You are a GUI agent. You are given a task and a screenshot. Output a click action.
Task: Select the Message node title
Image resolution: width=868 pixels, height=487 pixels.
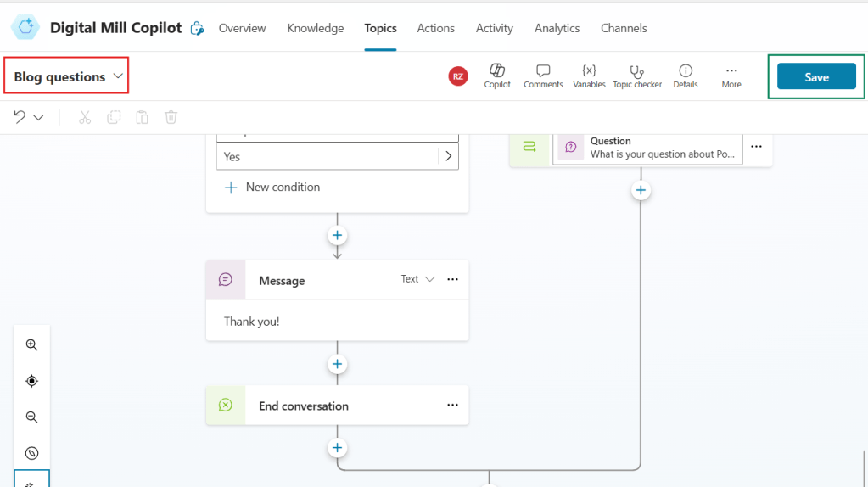(282, 281)
